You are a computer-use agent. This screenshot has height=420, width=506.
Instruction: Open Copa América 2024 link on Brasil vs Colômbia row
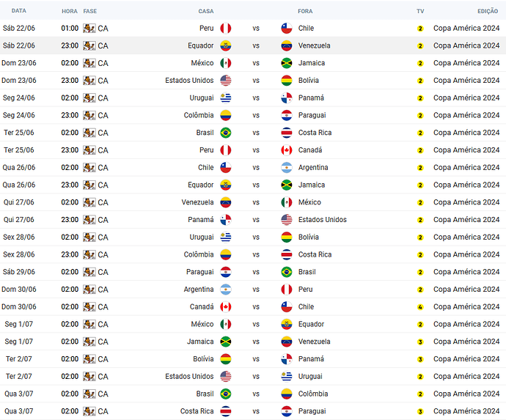466,394
